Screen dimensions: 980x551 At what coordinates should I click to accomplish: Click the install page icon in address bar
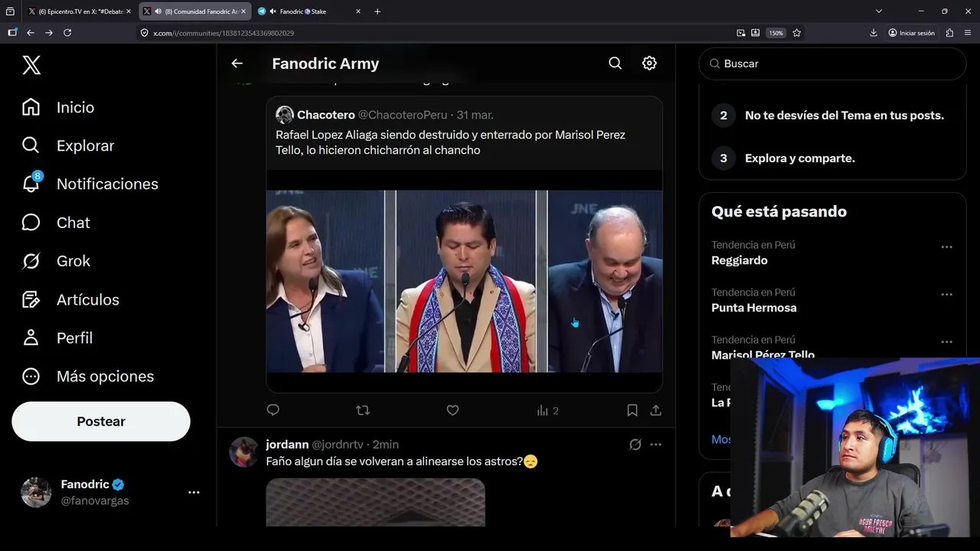[756, 33]
